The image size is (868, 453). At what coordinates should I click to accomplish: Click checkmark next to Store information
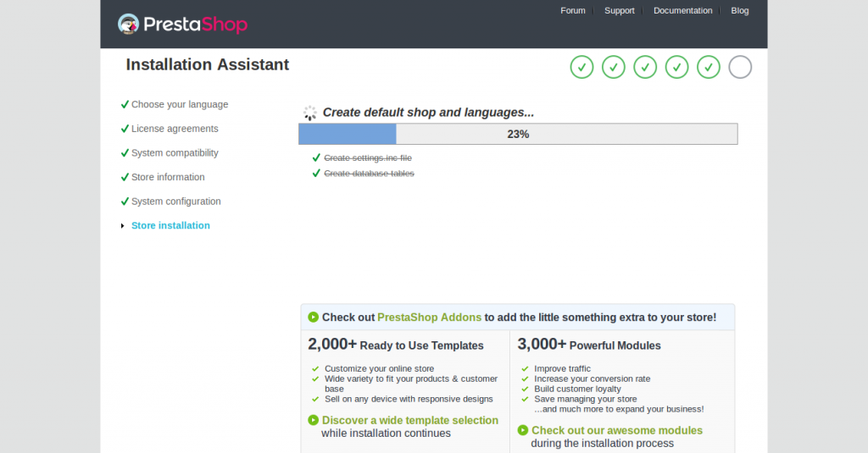tap(125, 177)
